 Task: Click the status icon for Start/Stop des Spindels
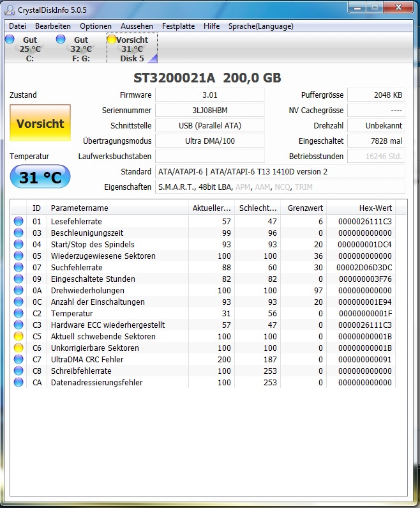pos(19,244)
